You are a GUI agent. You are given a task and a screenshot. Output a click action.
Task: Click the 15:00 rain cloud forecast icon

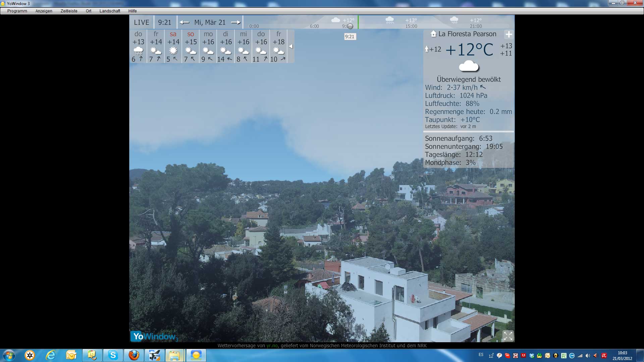tap(390, 20)
